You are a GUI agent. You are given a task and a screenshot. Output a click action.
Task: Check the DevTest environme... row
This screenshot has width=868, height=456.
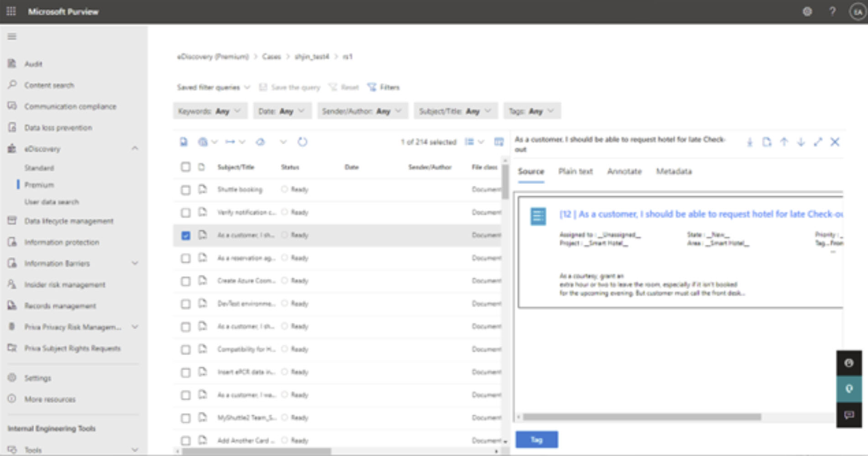point(186,304)
